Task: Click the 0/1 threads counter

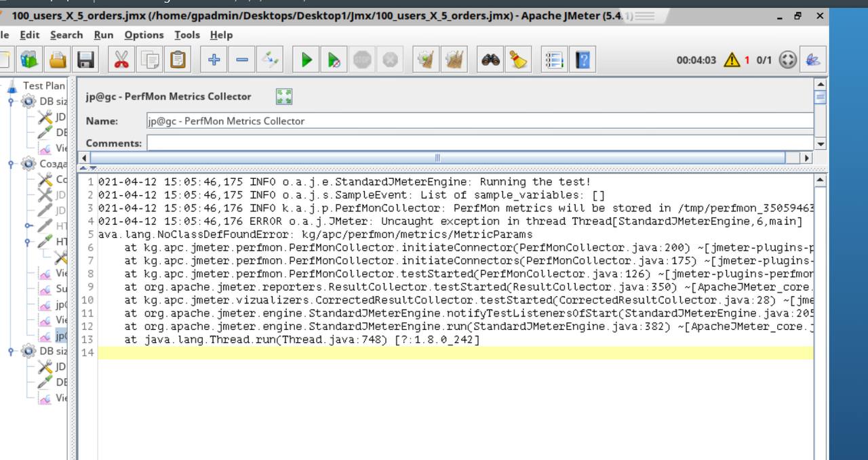Action: pos(764,60)
